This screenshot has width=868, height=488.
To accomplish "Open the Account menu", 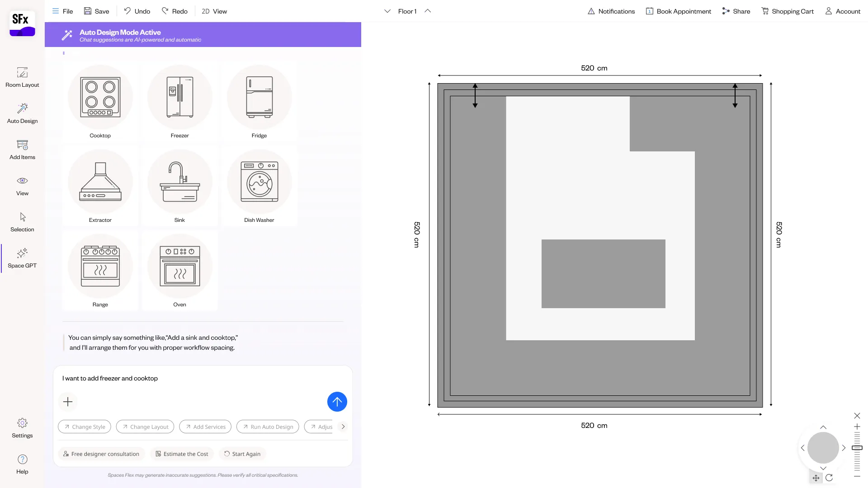I will [843, 11].
